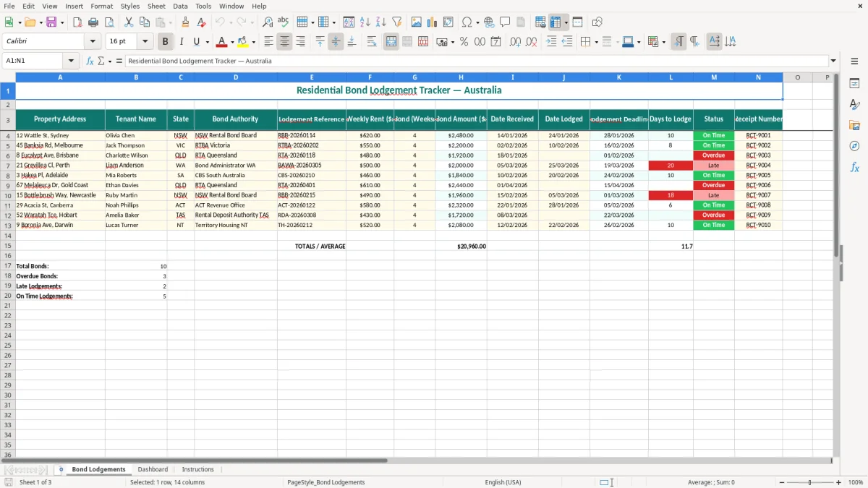
Task: Toggle Underline formatting
Action: [x=196, y=42]
